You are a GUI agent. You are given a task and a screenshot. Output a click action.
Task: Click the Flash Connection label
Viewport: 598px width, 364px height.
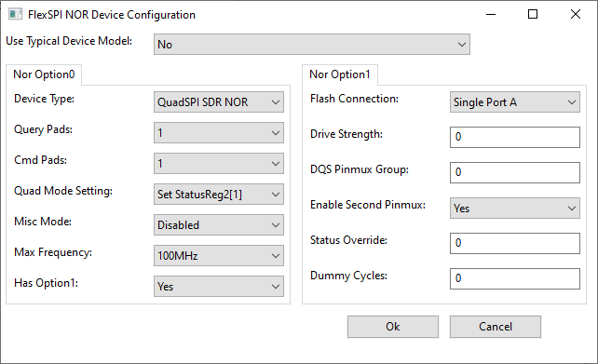(354, 99)
